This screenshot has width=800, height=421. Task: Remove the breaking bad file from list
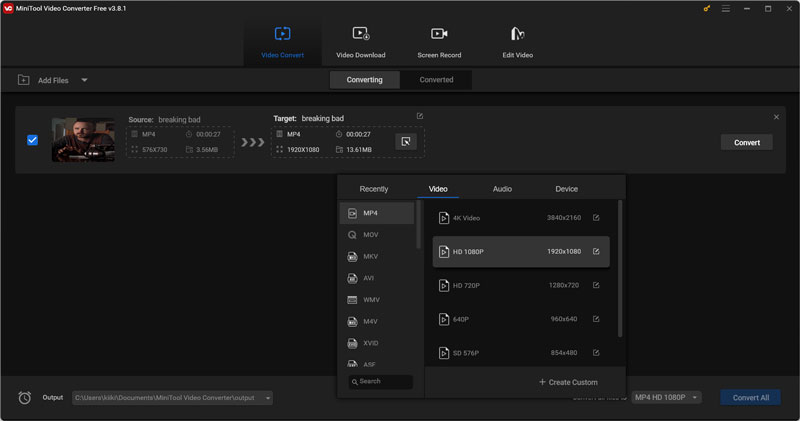coord(776,117)
